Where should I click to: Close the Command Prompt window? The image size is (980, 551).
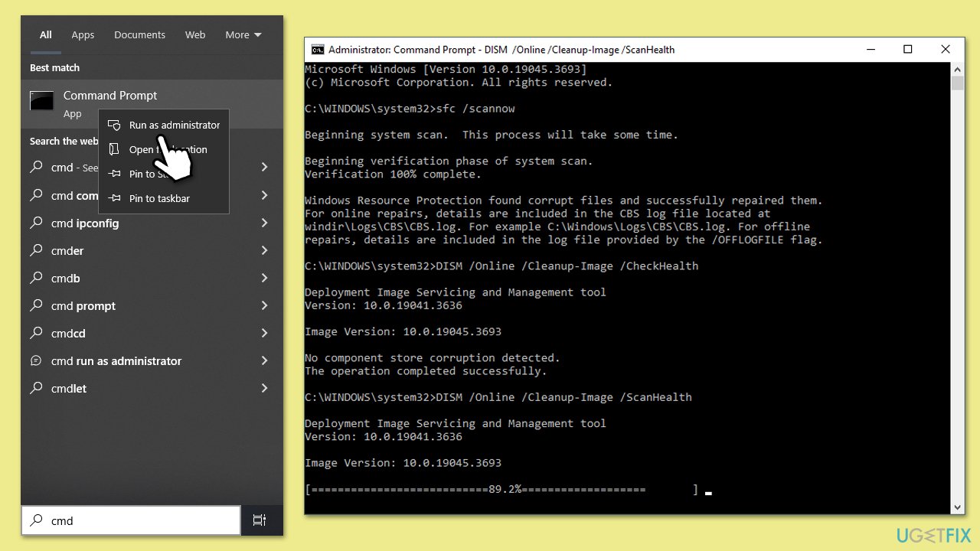coord(946,50)
